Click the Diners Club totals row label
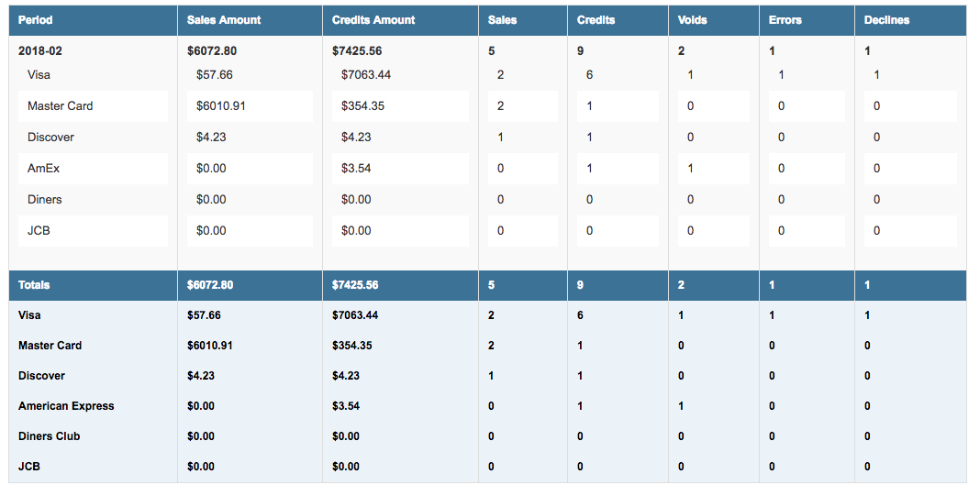Screen dimensions: 980x496 (x=50, y=436)
